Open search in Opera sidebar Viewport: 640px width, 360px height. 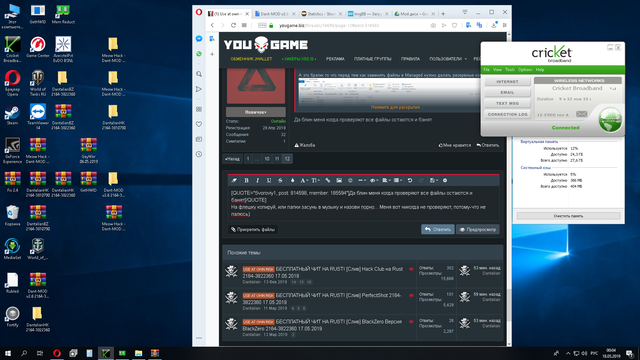(x=199, y=74)
